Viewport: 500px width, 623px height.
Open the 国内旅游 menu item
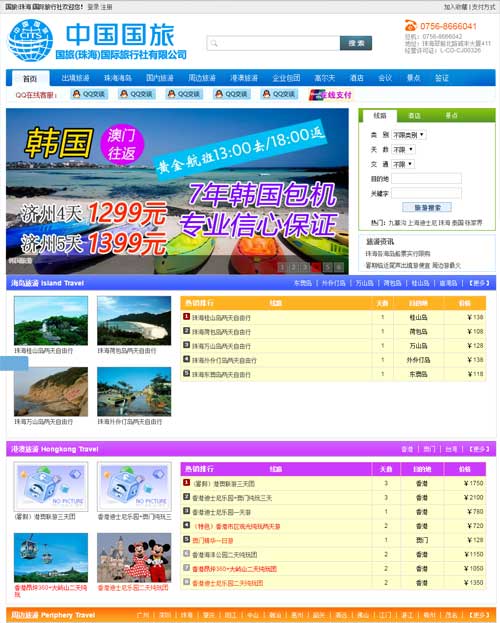(160, 78)
